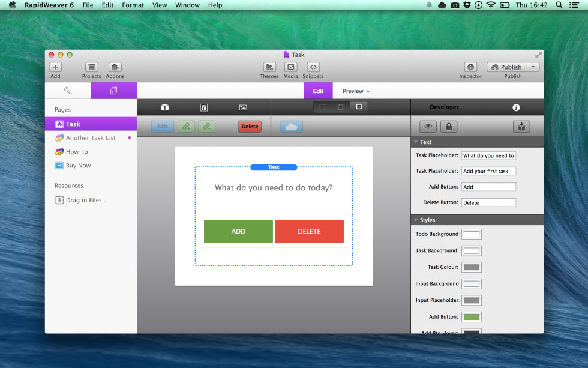Open the View menu

(160, 5)
